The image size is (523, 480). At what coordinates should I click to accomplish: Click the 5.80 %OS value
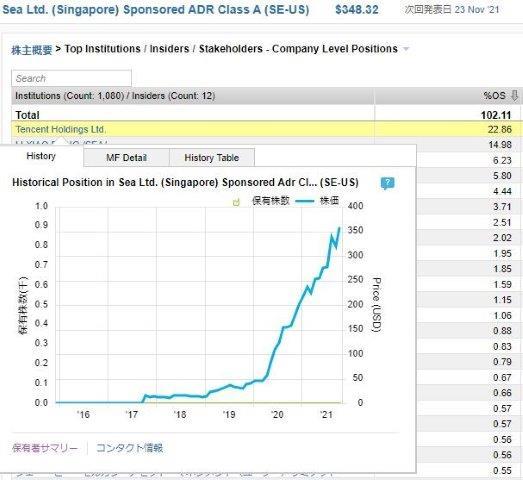pos(502,176)
